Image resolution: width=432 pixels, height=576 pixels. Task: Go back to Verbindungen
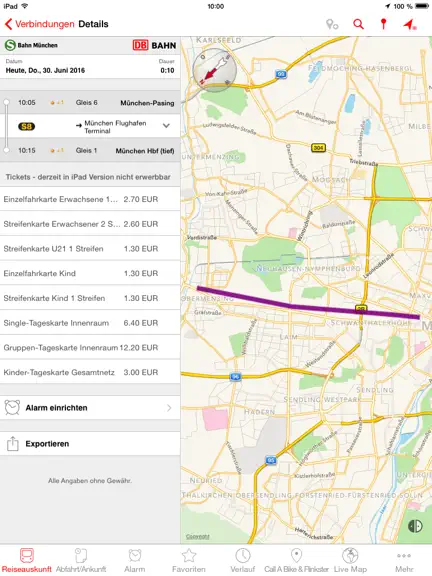point(39,24)
